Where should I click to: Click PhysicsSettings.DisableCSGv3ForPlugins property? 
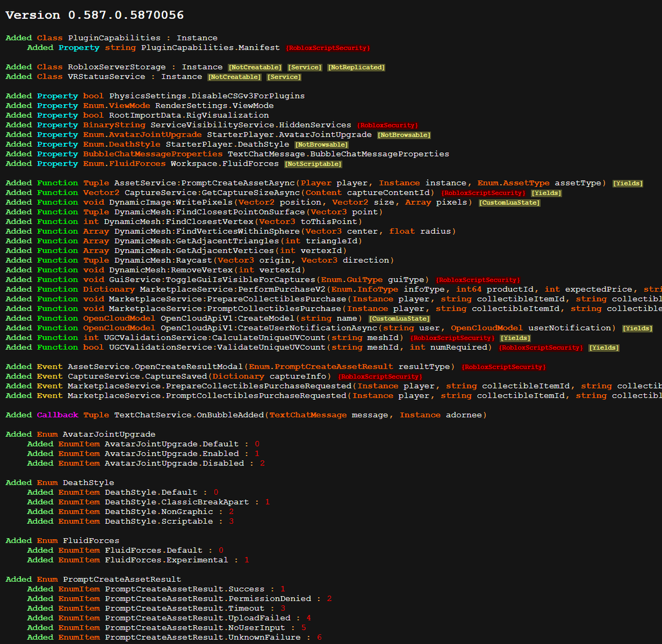click(x=207, y=96)
